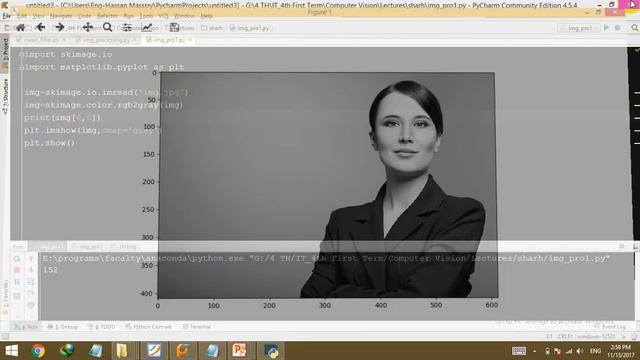The height and width of the screenshot is (360, 640).
Task: Click the up arrow in Run console toolbar
Action: click(x=31, y=259)
